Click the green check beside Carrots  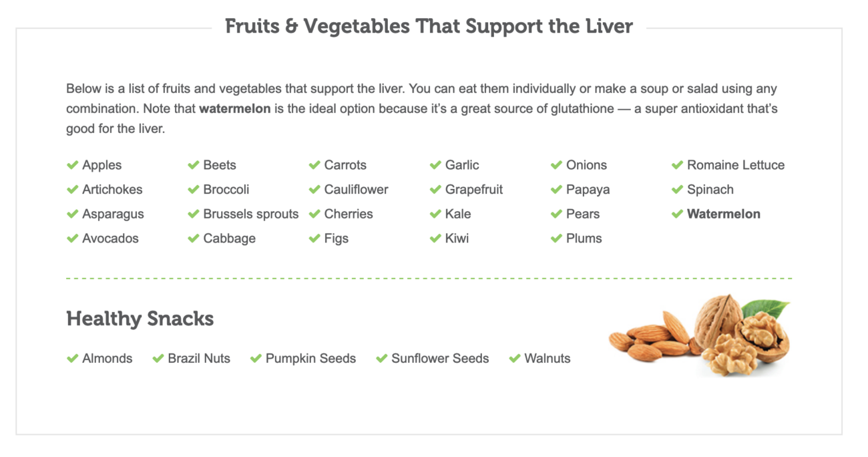314,165
